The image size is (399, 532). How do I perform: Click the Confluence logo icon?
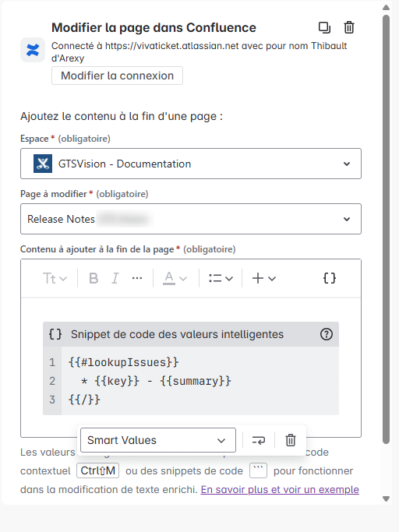tap(33, 50)
